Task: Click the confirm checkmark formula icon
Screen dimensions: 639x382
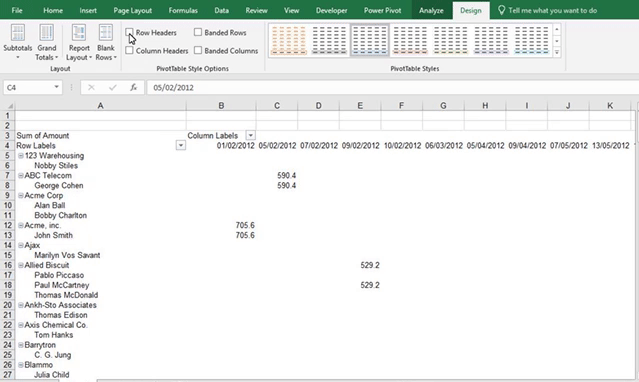Action: [112, 87]
